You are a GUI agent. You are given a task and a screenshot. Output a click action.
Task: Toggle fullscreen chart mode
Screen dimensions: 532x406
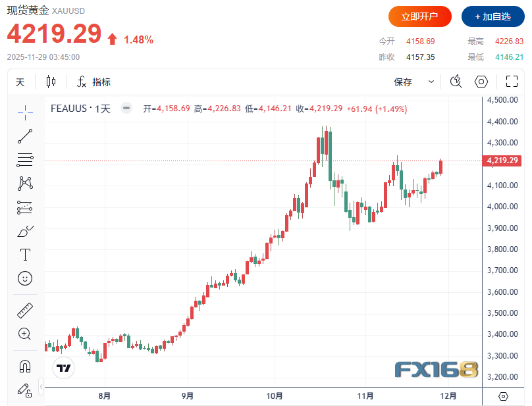pyautogui.click(x=512, y=82)
